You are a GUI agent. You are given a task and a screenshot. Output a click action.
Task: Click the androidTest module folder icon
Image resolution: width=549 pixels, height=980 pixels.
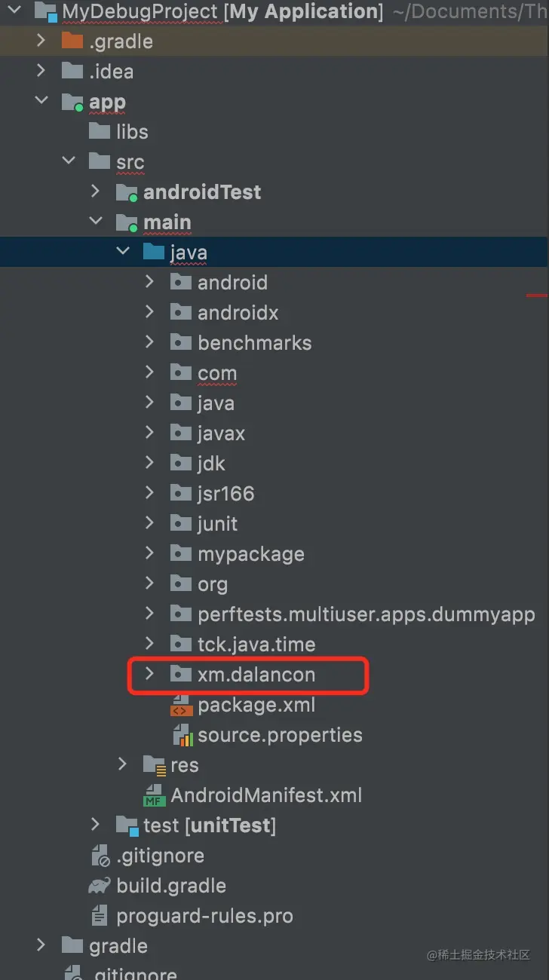(x=127, y=192)
